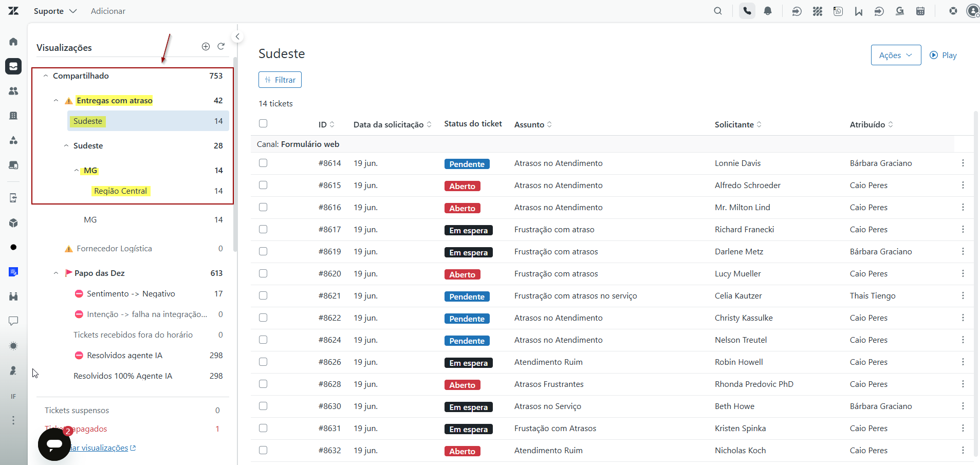The image size is (980, 465).
Task: Collapse the Papo das Dez group
Action: 56,273
